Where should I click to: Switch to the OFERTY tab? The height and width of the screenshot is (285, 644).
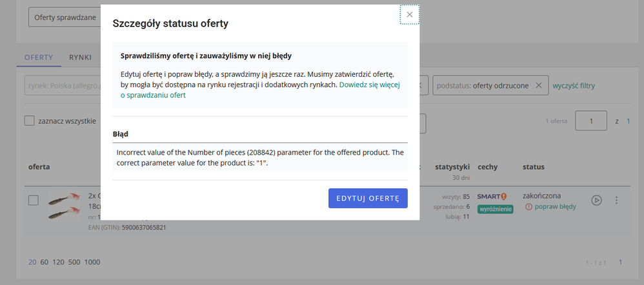point(39,57)
